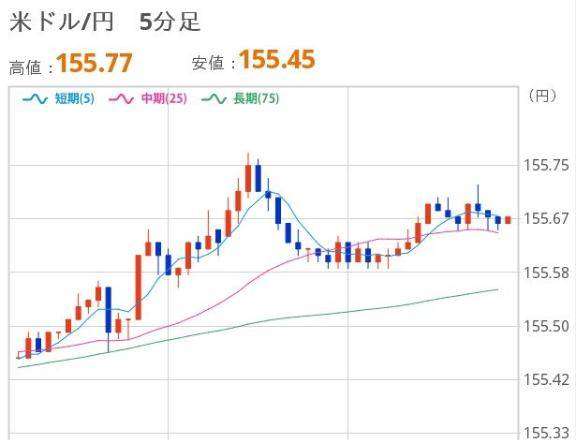Click the 155.58 price axis label

point(546,273)
